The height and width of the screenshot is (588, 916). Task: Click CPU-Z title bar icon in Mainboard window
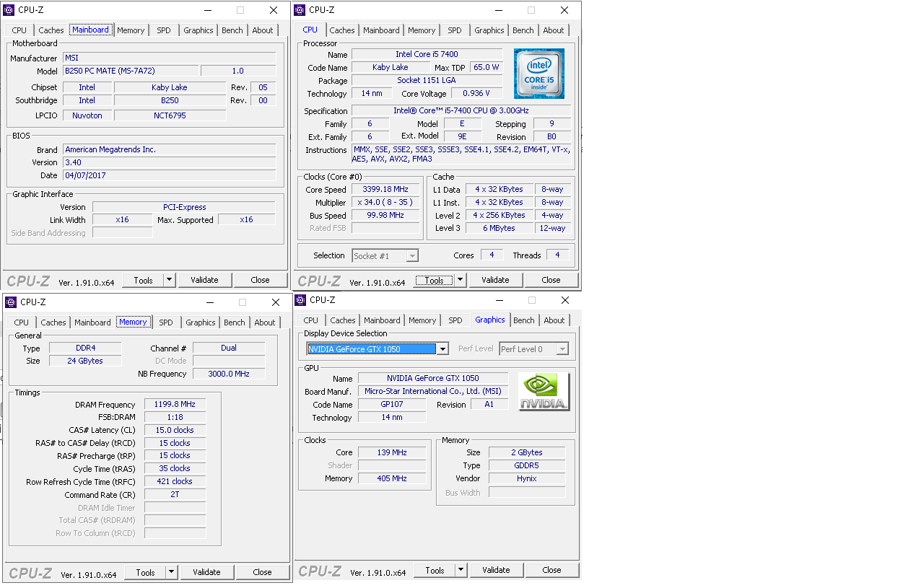[9, 10]
